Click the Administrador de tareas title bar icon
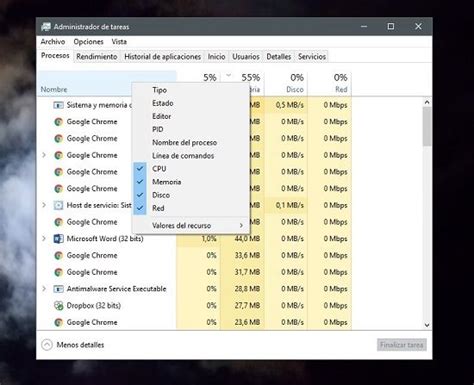Viewport: 474px width, 385px height. click(x=46, y=27)
